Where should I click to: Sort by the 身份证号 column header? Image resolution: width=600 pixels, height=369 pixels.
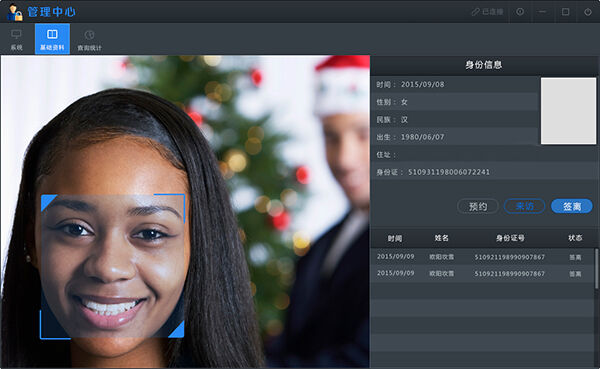510,238
